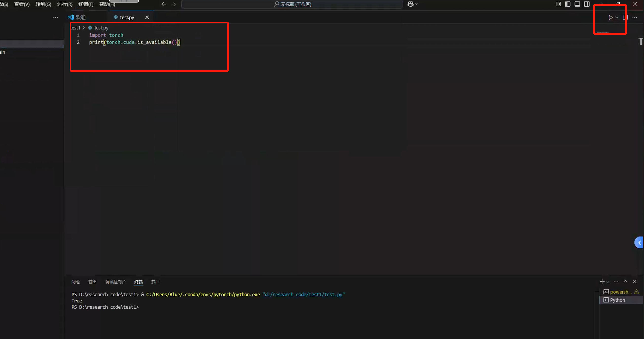Switch to the 欢迎 editor tab
The width and height of the screenshot is (644, 339).
pos(81,17)
